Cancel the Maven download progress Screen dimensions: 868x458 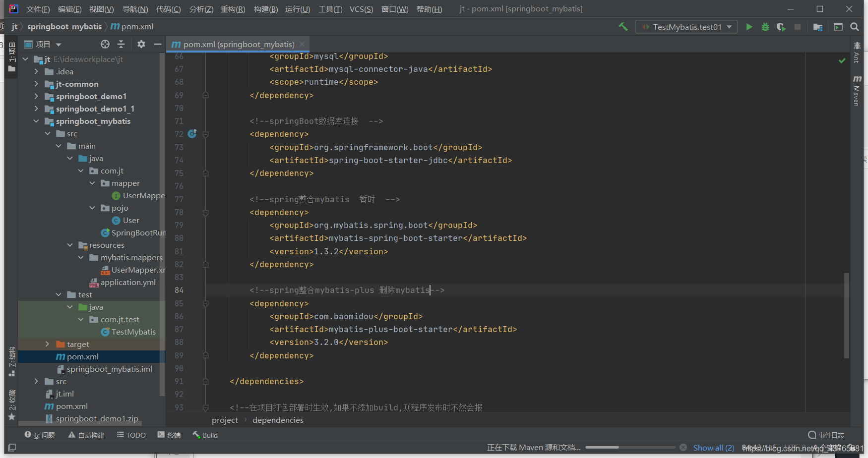[x=683, y=447]
